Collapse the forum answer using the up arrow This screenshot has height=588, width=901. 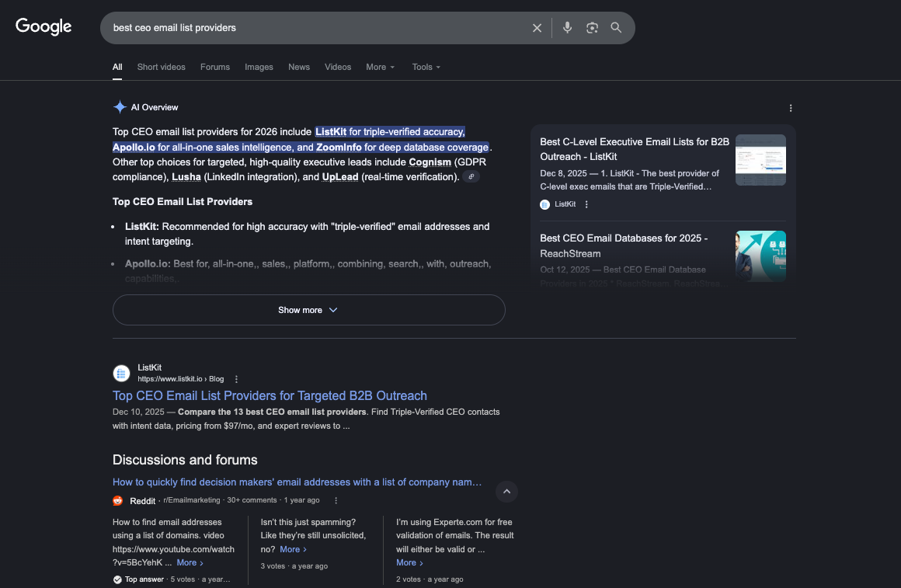pyautogui.click(x=506, y=492)
